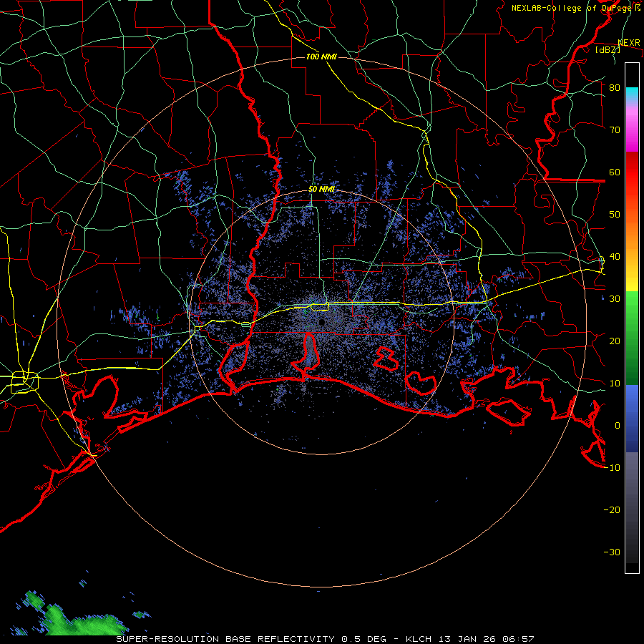Click the green section of reflectivity color bar

(632, 337)
